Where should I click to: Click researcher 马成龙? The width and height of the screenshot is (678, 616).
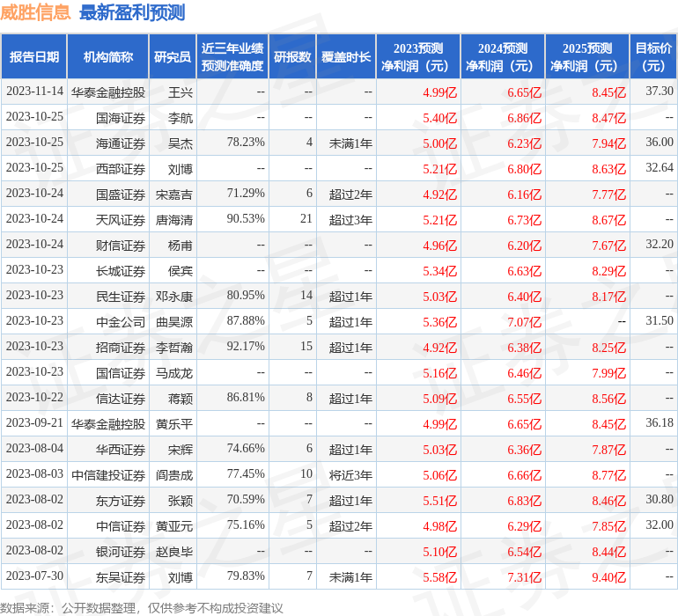point(174,372)
